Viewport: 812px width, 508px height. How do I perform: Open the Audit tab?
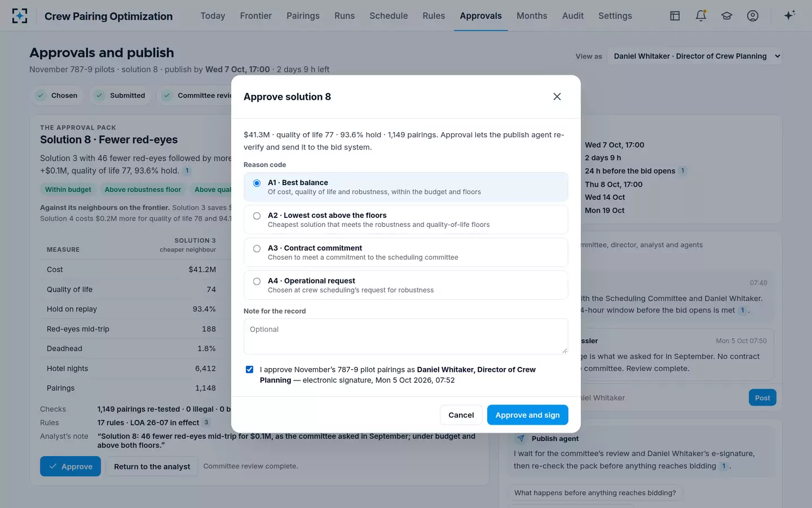pyautogui.click(x=573, y=16)
